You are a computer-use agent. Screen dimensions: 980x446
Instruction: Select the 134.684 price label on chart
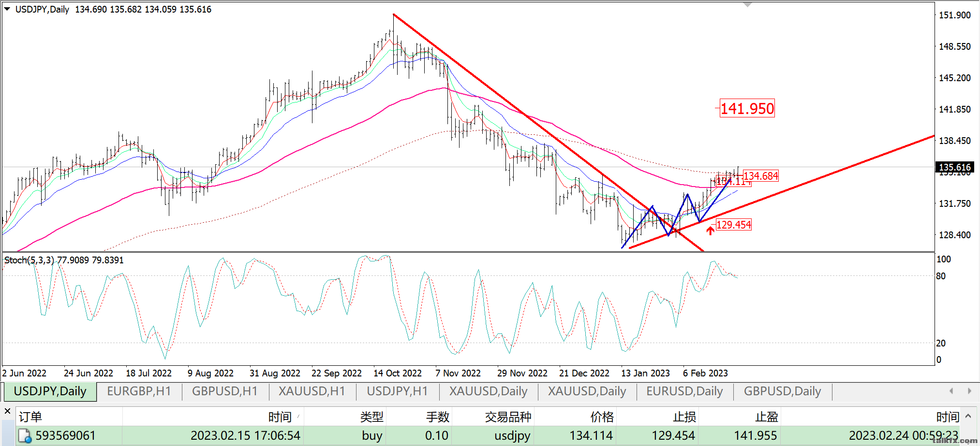click(x=760, y=176)
